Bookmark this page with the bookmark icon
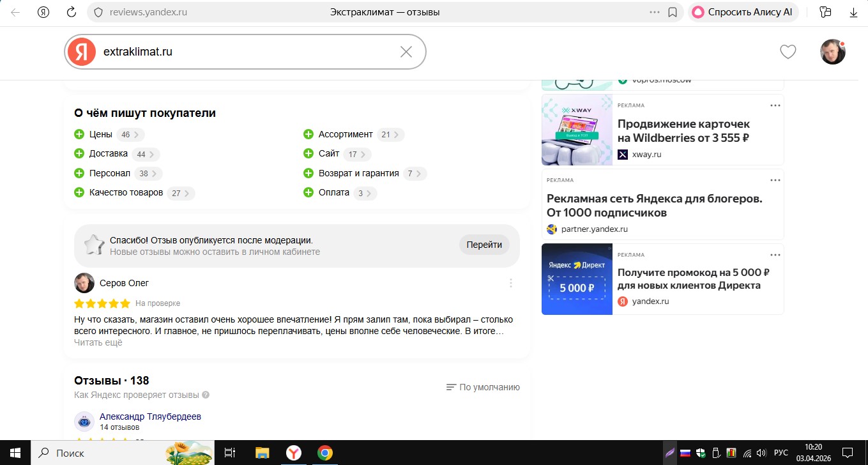This screenshot has height=465, width=868. (672, 12)
